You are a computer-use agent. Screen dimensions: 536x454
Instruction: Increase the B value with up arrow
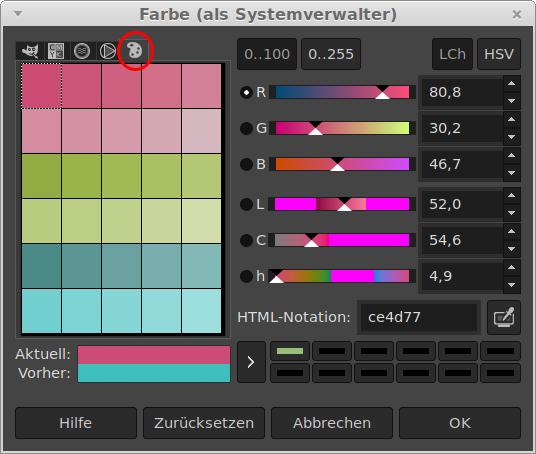[512, 156]
